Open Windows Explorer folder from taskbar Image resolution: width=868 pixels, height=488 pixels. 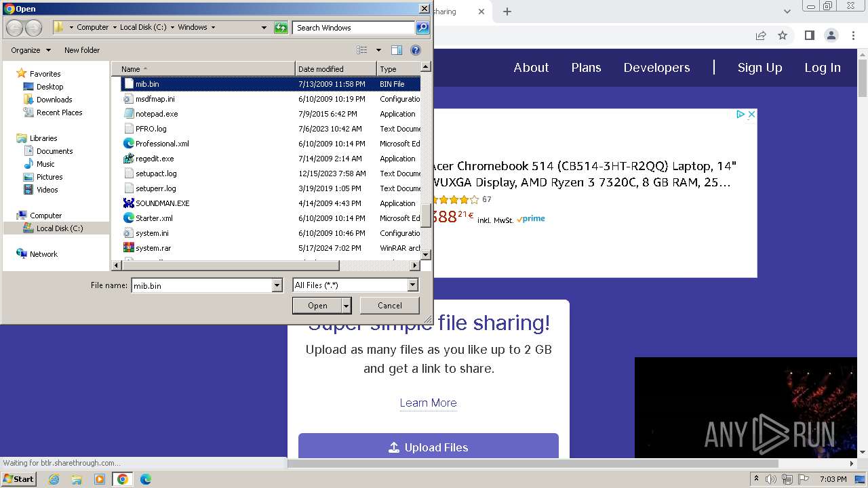(x=77, y=479)
